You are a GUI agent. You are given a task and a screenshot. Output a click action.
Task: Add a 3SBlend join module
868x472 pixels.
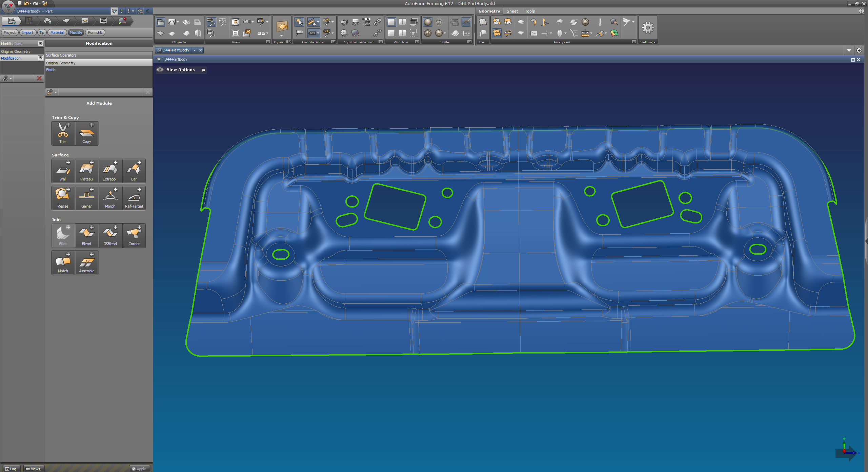point(110,235)
